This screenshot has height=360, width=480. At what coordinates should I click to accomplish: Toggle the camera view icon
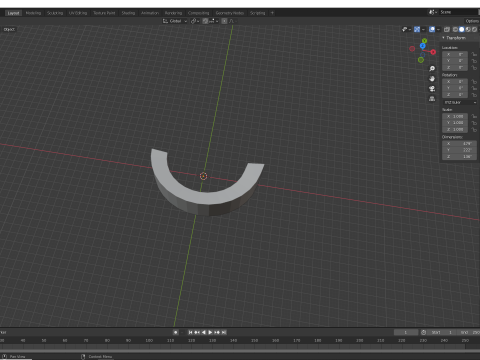point(432,89)
